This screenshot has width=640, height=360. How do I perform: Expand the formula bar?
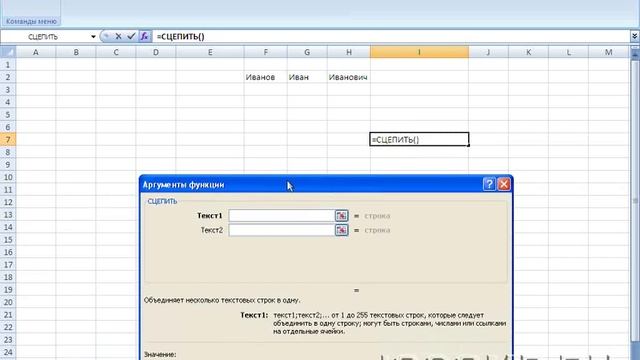[634, 37]
